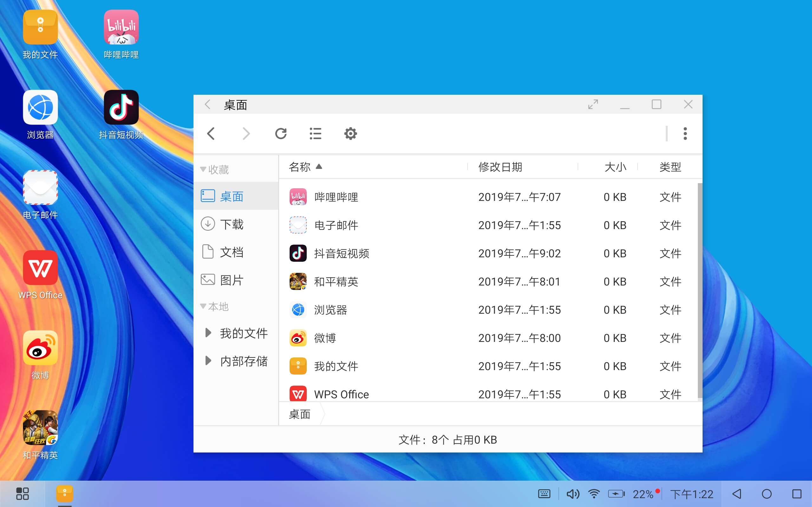The image size is (812, 507).
Task: Navigate back using the left arrow button
Action: point(211,133)
